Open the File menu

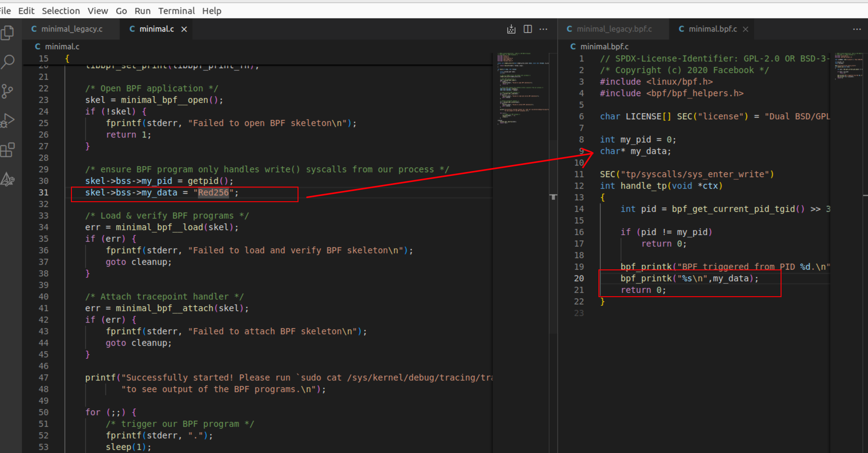click(x=5, y=11)
